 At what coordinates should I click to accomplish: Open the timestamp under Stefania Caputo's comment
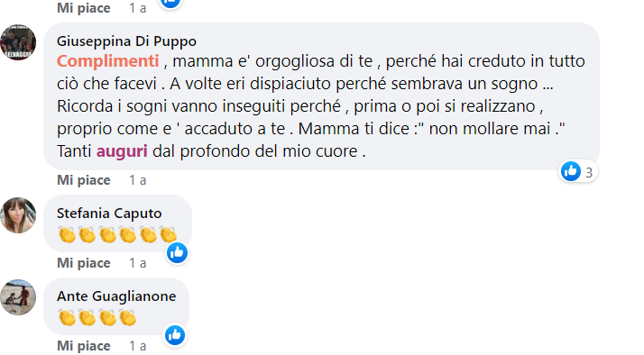click(x=138, y=263)
